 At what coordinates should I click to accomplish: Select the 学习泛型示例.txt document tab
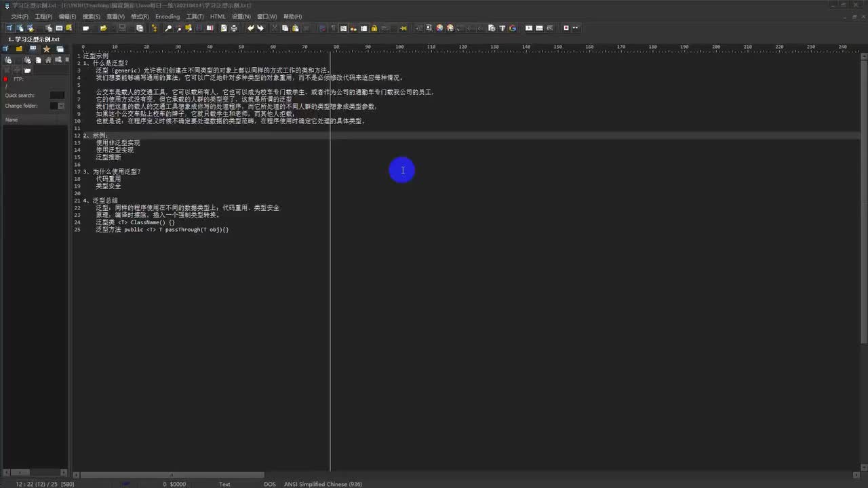coord(34,39)
